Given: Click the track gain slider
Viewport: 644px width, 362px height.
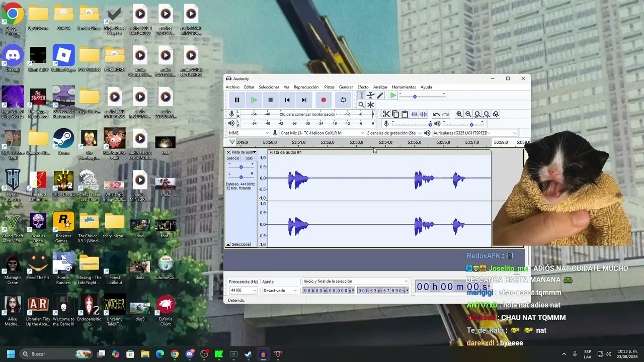Looking at the screenshot, I should point(241,166).
